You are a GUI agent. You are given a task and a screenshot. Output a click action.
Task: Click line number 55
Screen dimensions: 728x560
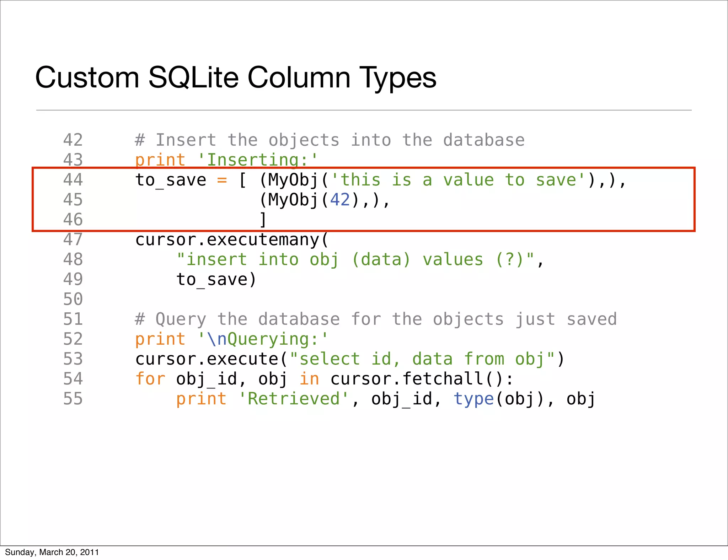pos(73,399)
